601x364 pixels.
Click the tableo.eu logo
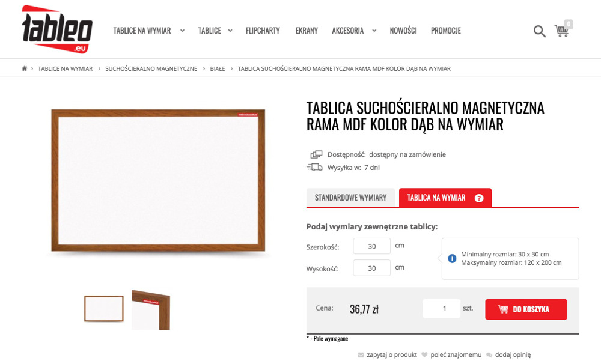[x=56, y=29]
